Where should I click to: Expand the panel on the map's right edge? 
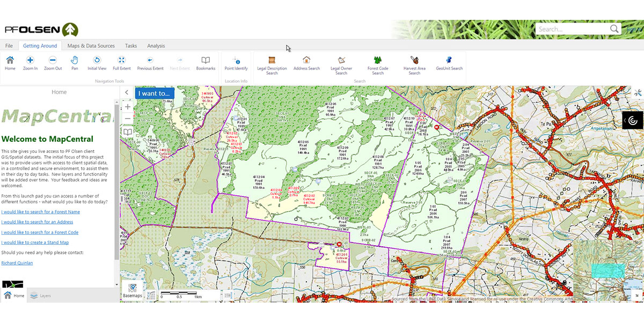(625, 120)
